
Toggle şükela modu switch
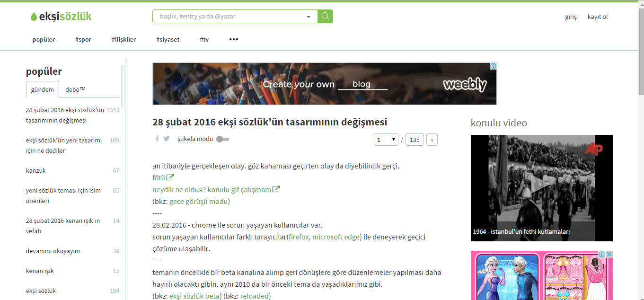(x=222, y=139)
